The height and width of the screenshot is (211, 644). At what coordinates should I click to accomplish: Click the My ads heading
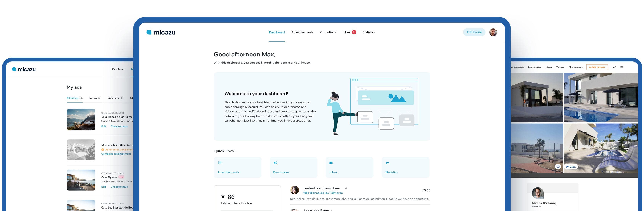click(x=74, y=87)
